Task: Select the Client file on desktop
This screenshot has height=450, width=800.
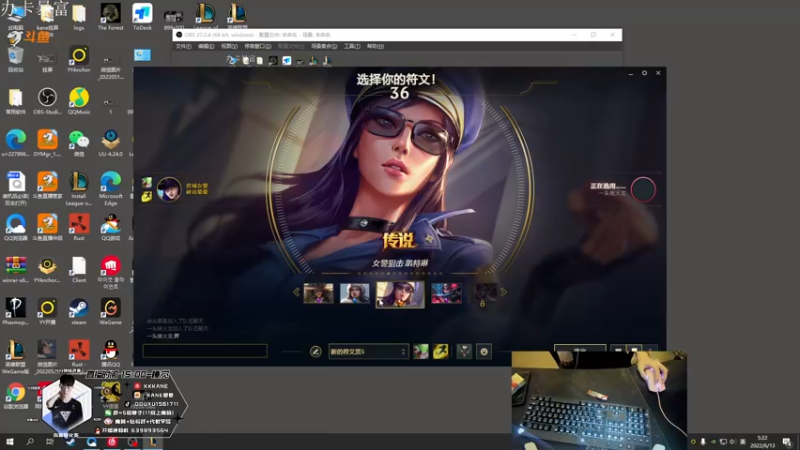Action: [79, 269]
